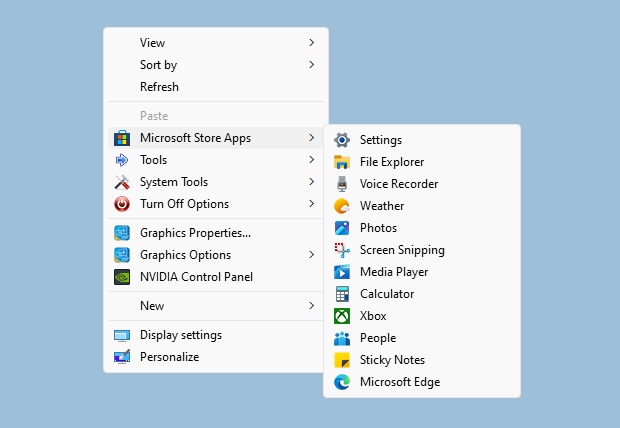Viewport: 620px width, 428px height.
Task: Launch Voice Recorder app icon
Action: pyautogui.click(x=342, y=184)
